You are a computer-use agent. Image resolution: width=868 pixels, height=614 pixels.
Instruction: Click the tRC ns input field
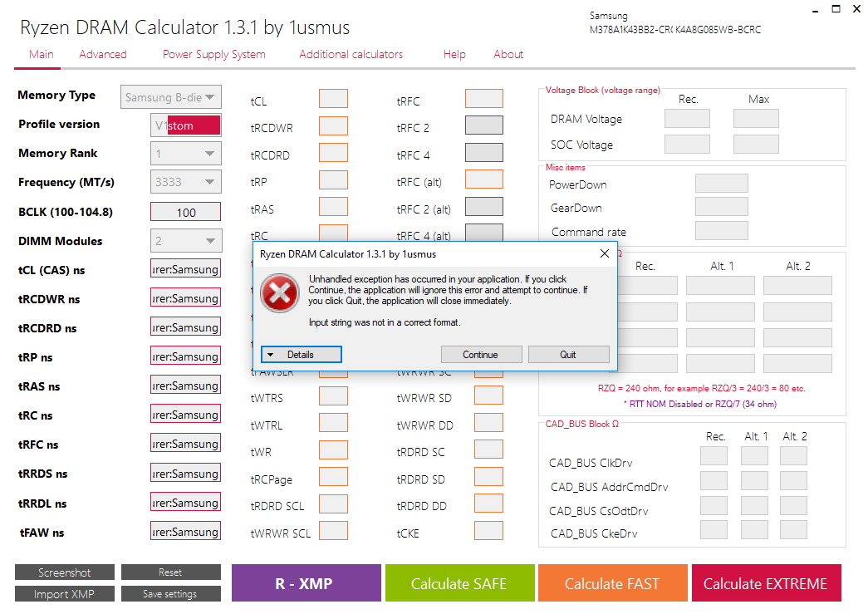pyautogui.click(x=185, y=414)
